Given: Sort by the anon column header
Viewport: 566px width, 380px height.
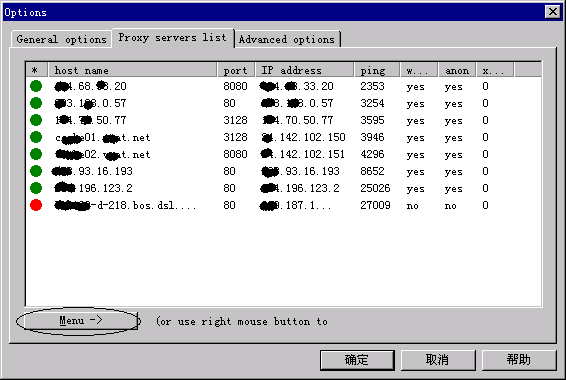Looking at the screenshot, I should click(x=457, y=70).
